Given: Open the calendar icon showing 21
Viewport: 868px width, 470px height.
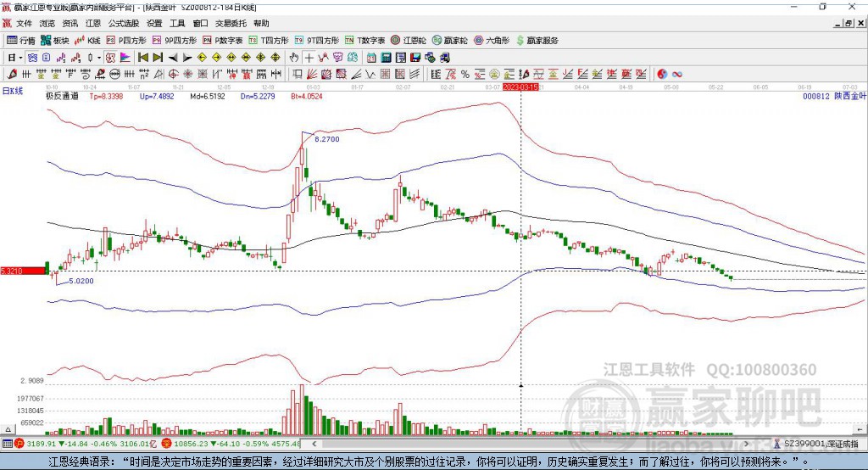Looking at the screenshot, I should pyautogui.click(x=371, y=58).
